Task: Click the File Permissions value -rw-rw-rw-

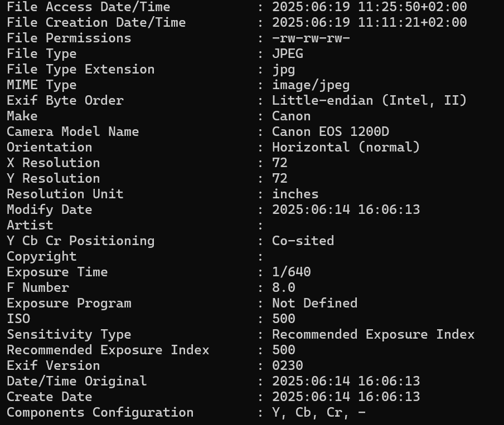Action: (311, 38)
